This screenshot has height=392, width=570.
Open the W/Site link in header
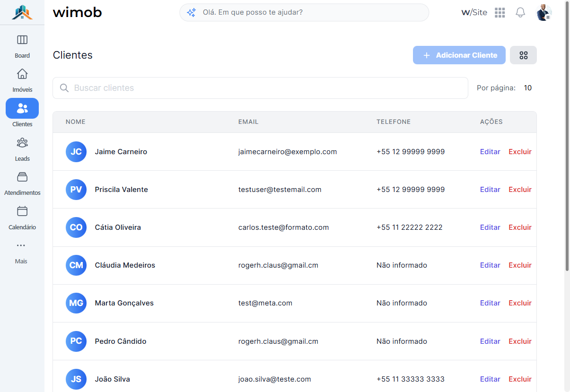474,13
